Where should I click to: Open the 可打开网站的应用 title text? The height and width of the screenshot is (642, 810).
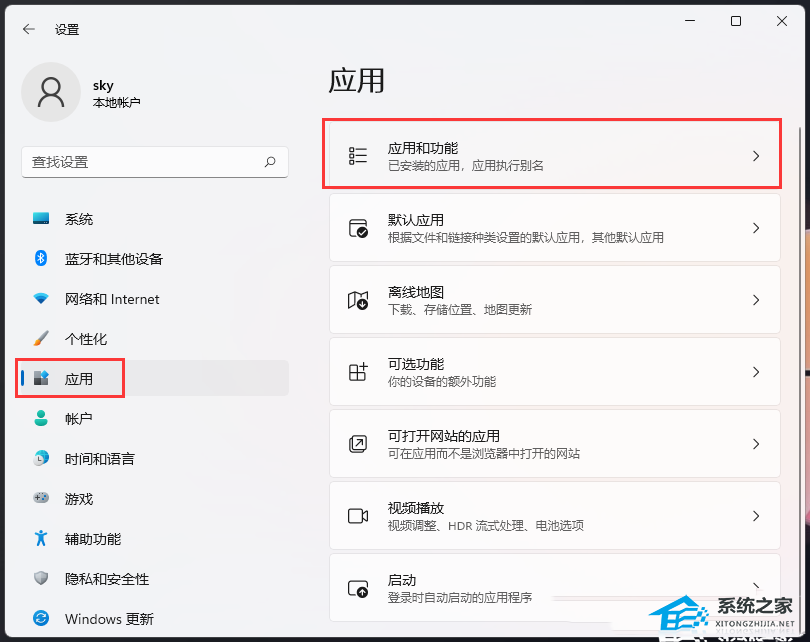coord(443,436)
